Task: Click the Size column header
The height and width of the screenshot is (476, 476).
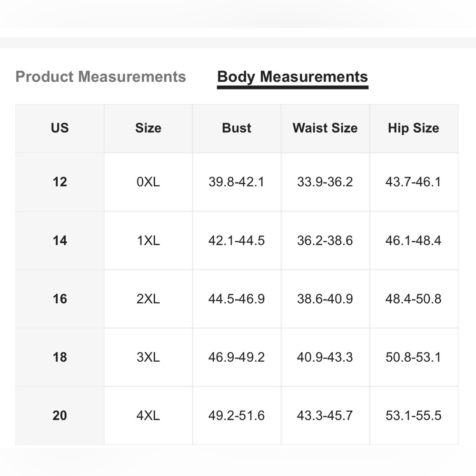Action: pos(148,128)
